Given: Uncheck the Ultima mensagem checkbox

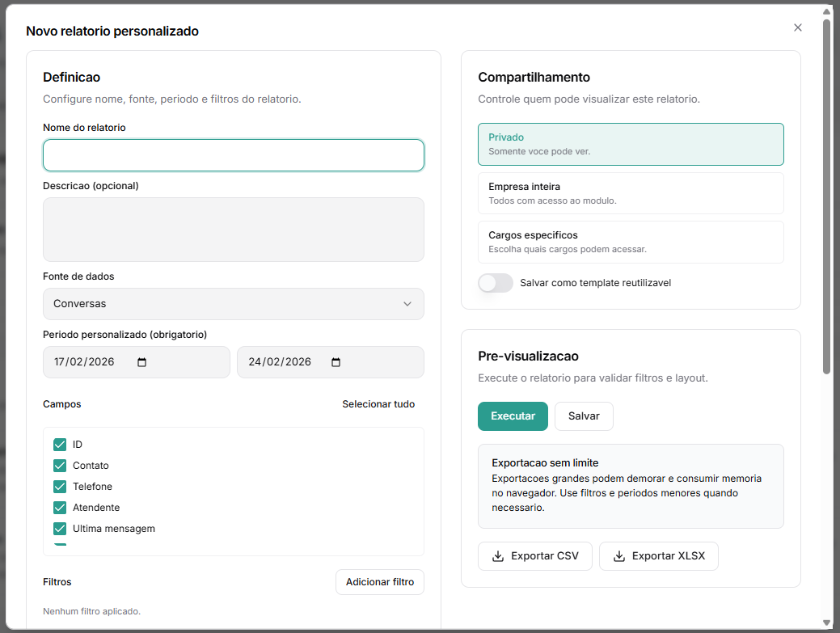Looking at the screenshot, I should tap(60, 529).
